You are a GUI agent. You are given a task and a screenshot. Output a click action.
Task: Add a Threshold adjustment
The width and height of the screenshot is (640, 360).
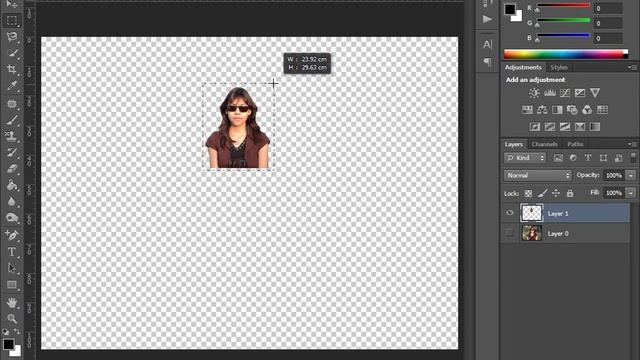point(565,127)
